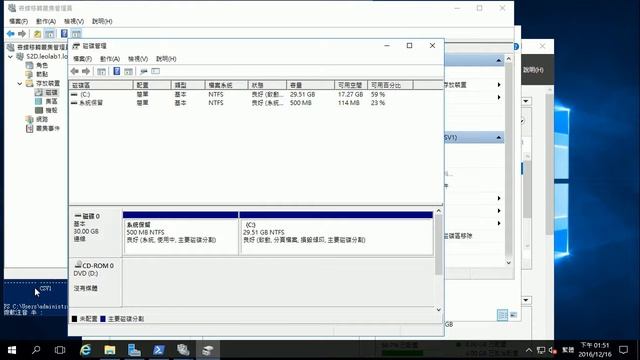Switch to PowerShell on taskbar
Image resolution: width=640 pixels, height=360 pixels.
pos(158,350)
